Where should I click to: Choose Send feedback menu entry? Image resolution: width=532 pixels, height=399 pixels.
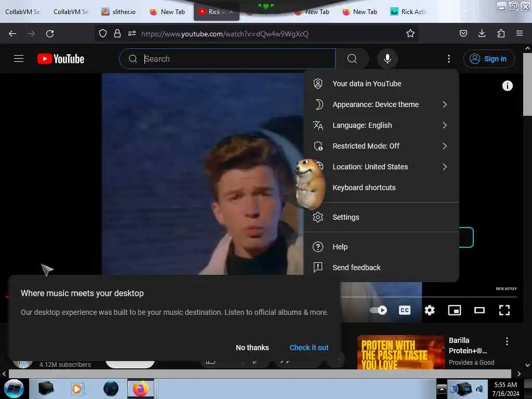coord(381,268)
